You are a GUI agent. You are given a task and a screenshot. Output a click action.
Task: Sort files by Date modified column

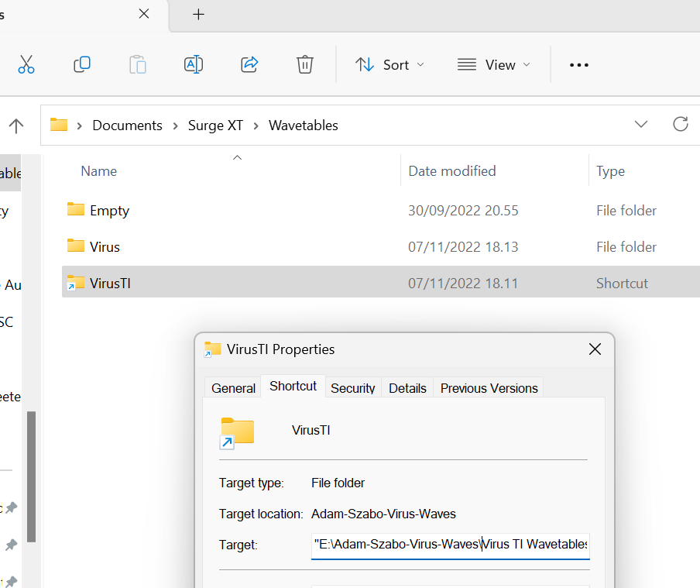(x=452, y=171)
